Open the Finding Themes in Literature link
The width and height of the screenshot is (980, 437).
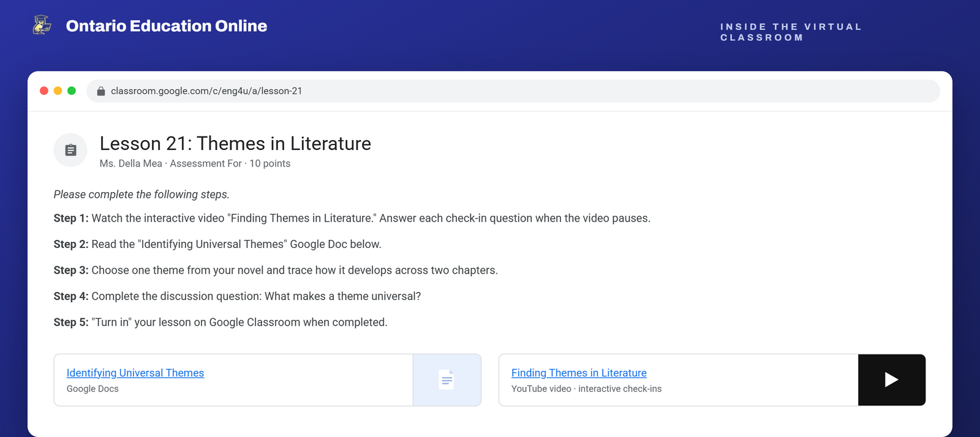579,373
